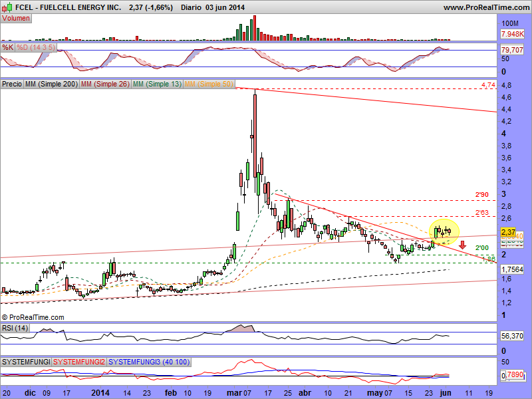The width and height of the screenshot is (532, 399).
Task: Select the Volumen indicator label
Action: point(16,19)
